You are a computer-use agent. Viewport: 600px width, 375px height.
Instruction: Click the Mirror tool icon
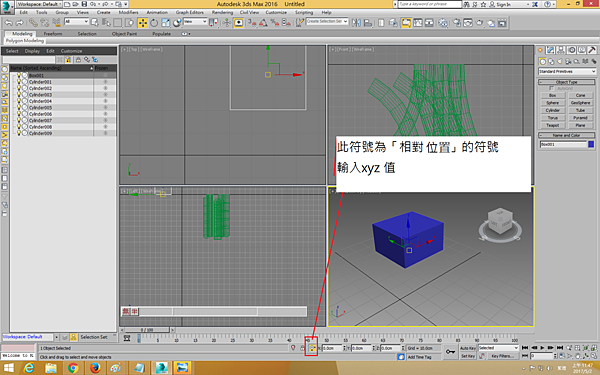tap(356, 23)
